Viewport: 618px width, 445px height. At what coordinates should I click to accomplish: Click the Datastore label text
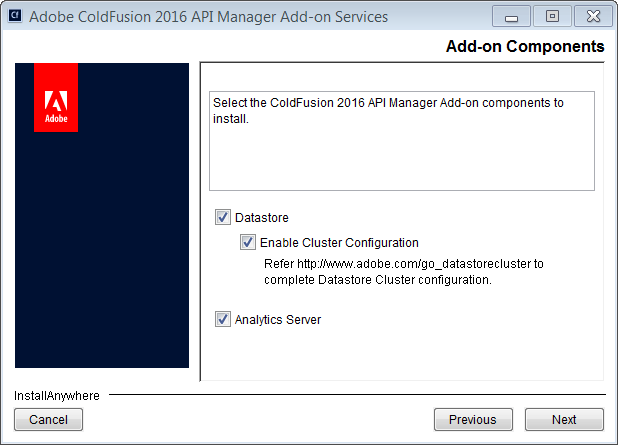coord(261,217)
